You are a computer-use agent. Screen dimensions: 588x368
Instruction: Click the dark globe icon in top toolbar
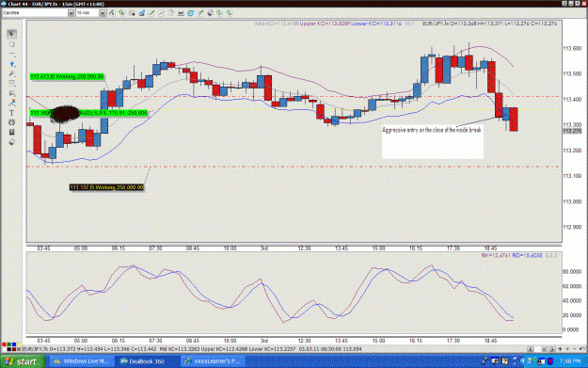tap(210, 13)
